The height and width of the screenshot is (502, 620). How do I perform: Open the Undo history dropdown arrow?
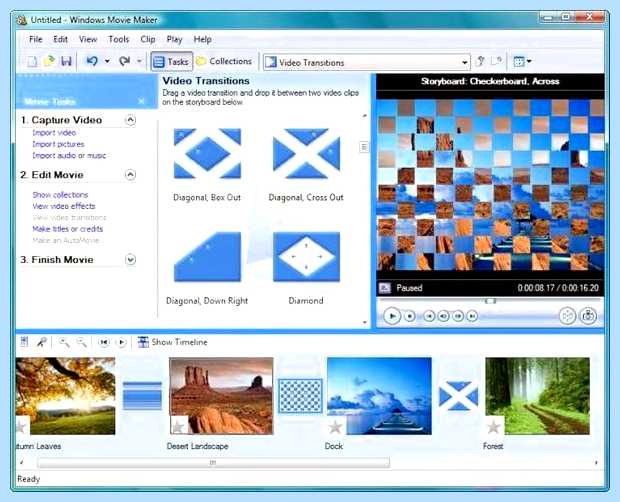pyautogui.click(x=107, y=61)
